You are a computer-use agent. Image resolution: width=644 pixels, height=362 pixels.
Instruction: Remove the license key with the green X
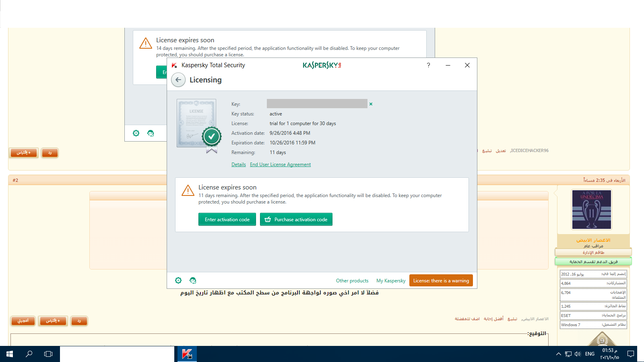[x=371, y=104]
